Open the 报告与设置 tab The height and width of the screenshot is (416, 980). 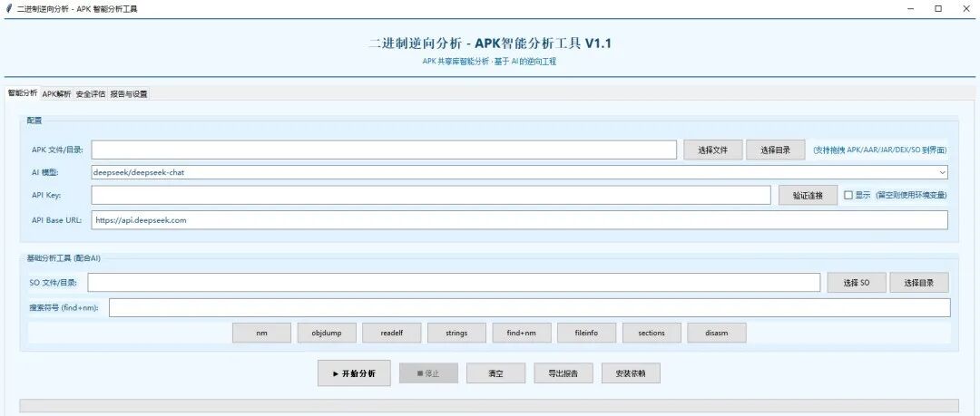pyautogui.click(x=129, y=94)
